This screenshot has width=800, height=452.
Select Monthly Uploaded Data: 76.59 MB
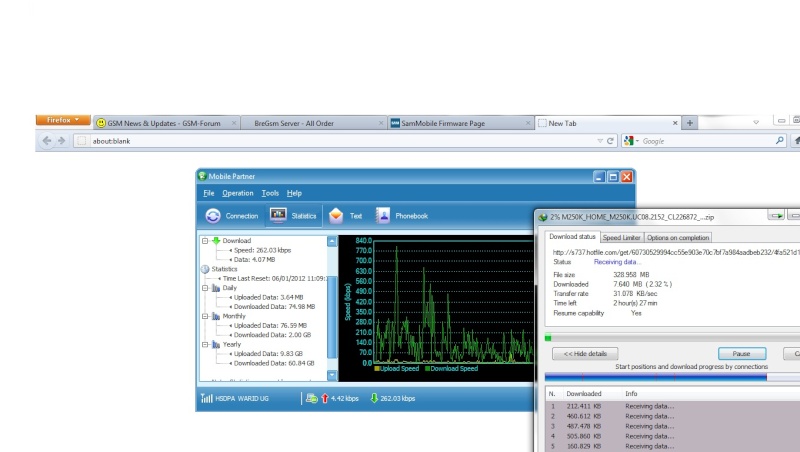[270, 325]
